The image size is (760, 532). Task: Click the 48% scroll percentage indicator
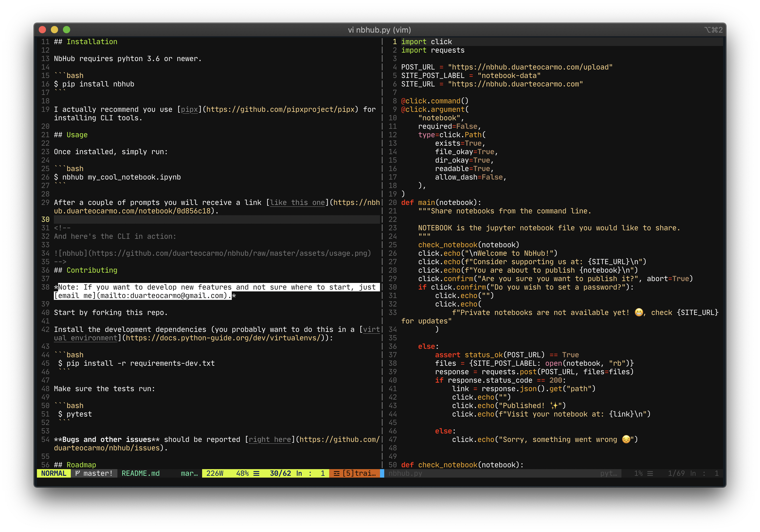[x=243, y=473]
